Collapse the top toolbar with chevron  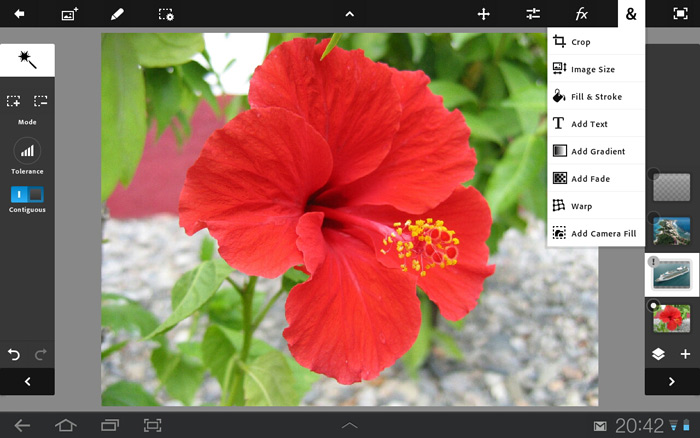click(349, 14)
